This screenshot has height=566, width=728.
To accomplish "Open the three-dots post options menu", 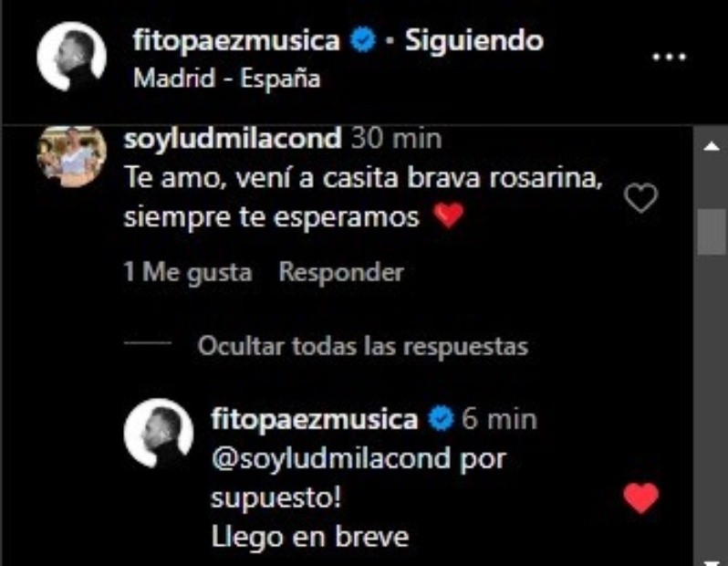I will click(669, 58).
